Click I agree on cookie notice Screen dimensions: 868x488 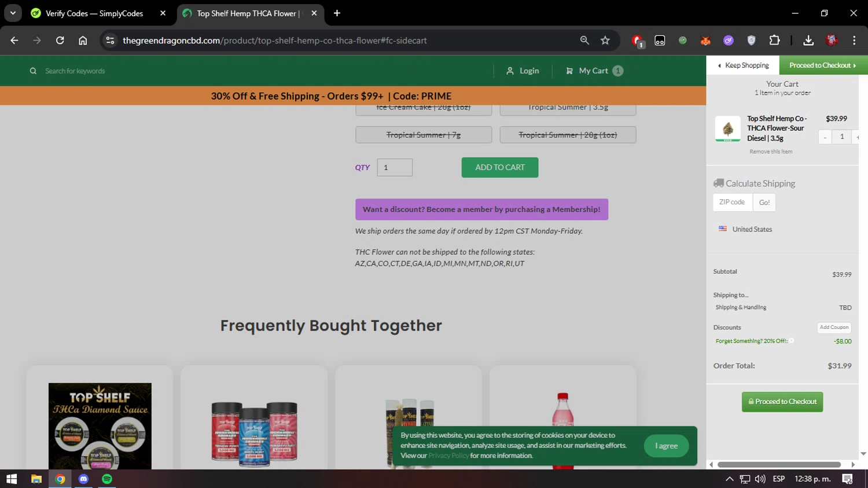coord(666,446)
